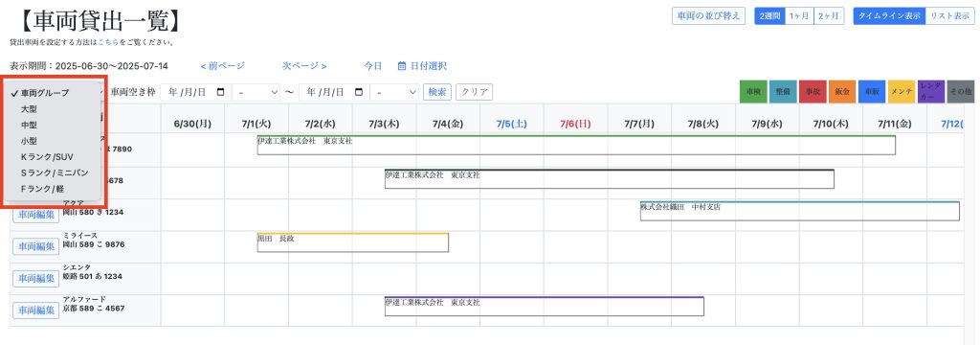Click calendar icon in second date field
Screen dimensions: 980x345
point(358,92)
